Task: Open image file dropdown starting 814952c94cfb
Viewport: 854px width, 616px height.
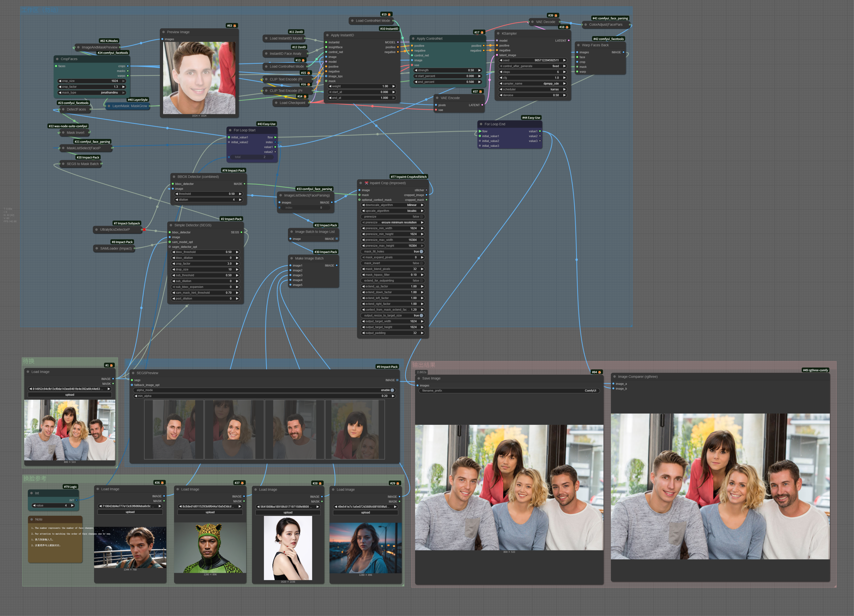Action: (70, 389)
